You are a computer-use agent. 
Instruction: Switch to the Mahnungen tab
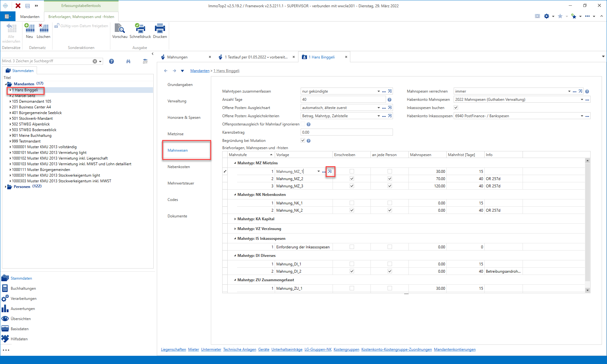(x=177, y=57)
